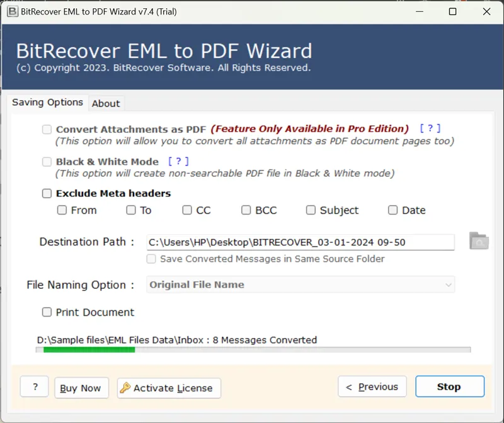Open help link next to Convert Attachments

430,128
